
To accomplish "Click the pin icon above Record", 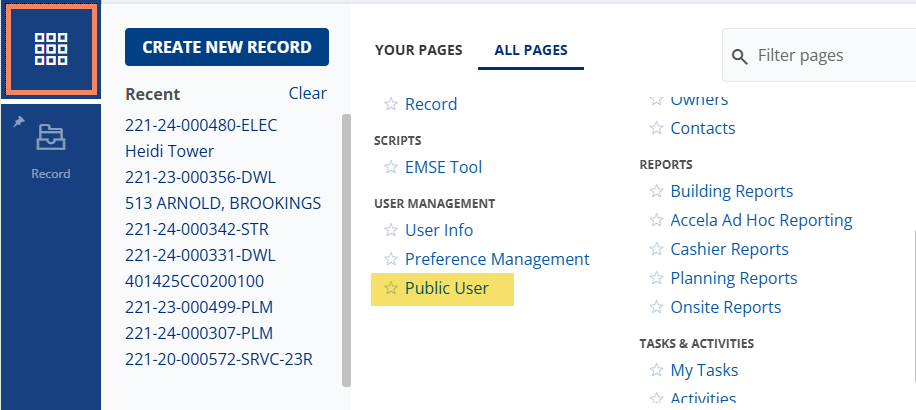I will 17,121.
